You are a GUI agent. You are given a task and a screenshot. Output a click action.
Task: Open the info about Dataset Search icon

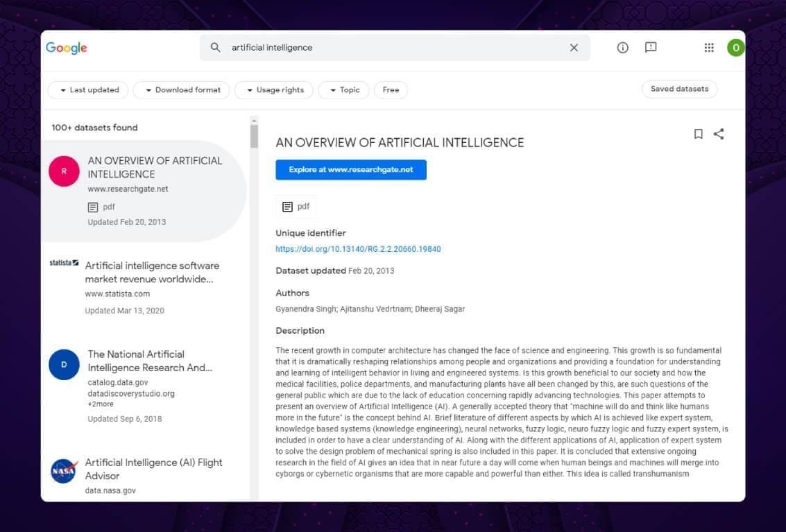[x=622, y=47]
